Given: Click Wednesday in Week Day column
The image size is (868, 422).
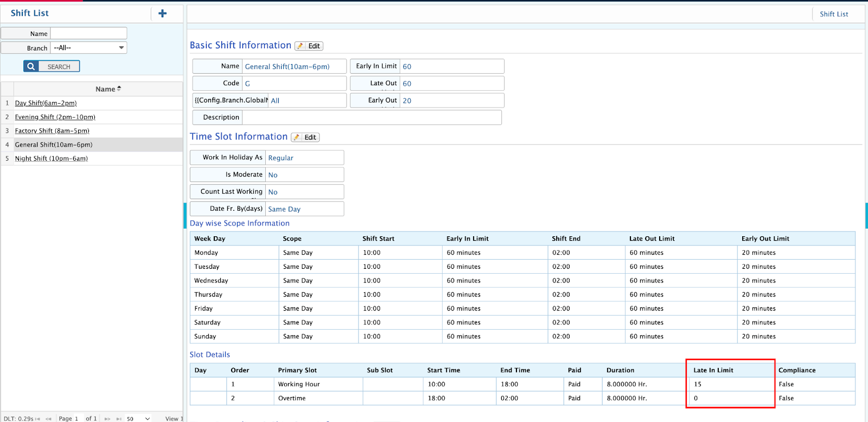Looking at the screenshot, I should click(211, 281).
